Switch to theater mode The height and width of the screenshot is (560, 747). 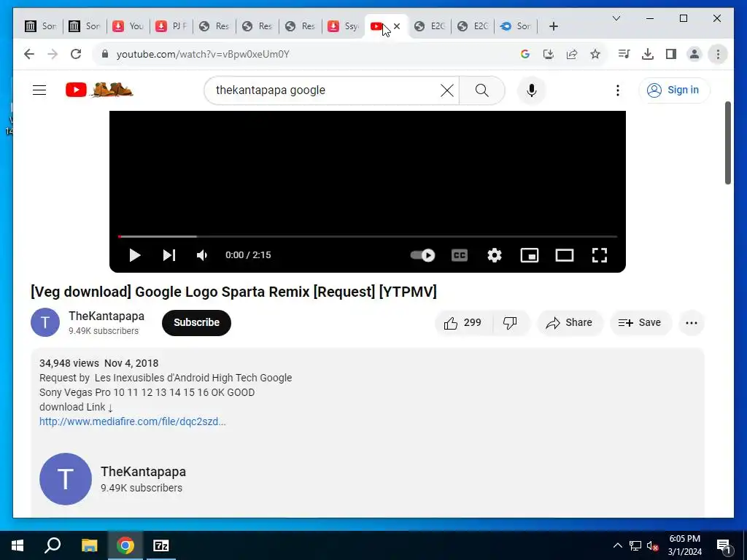565,255
